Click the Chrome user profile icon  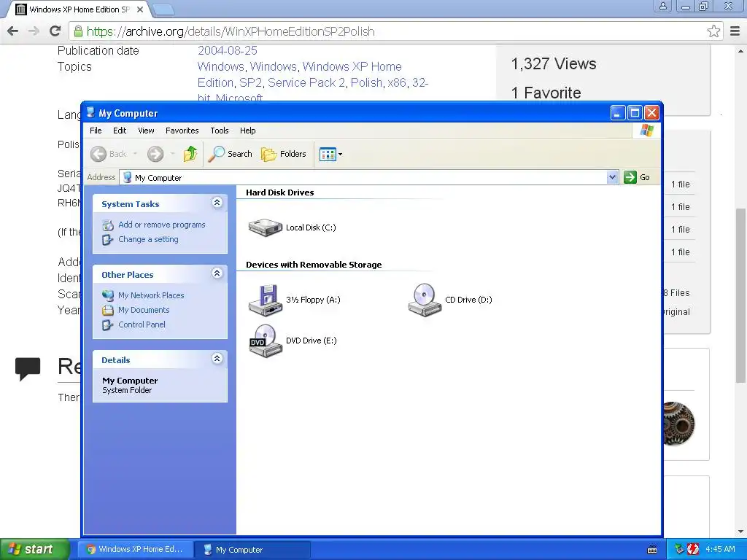point(662,6)
